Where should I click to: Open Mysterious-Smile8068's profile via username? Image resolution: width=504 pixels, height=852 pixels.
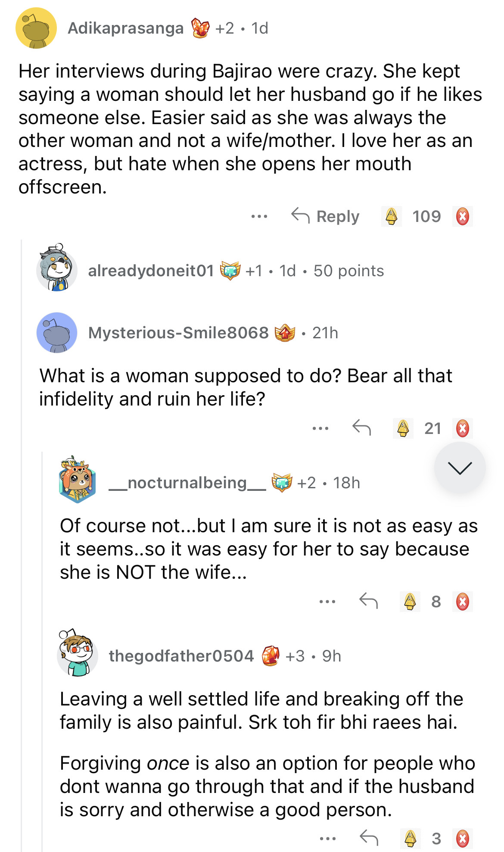pos(178,333)
